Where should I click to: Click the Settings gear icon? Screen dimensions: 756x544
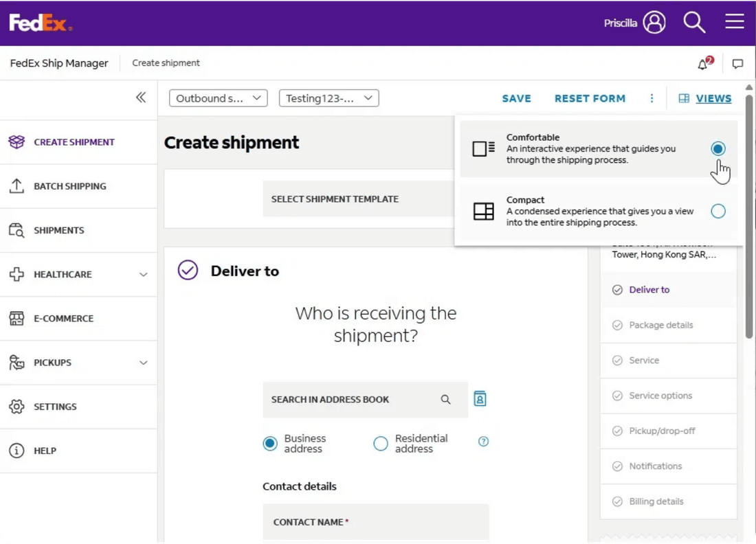16,406
